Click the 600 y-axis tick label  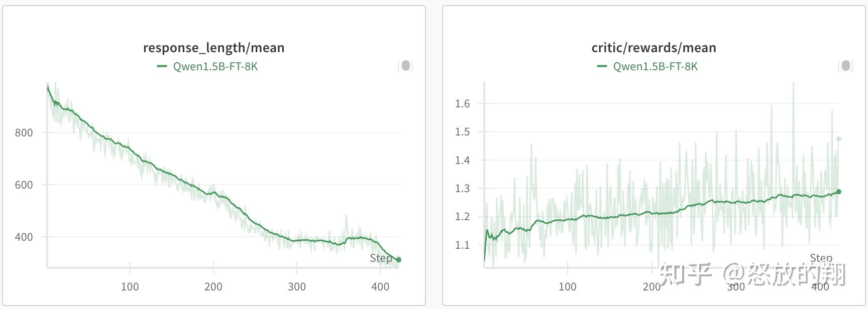pos(24,185)
